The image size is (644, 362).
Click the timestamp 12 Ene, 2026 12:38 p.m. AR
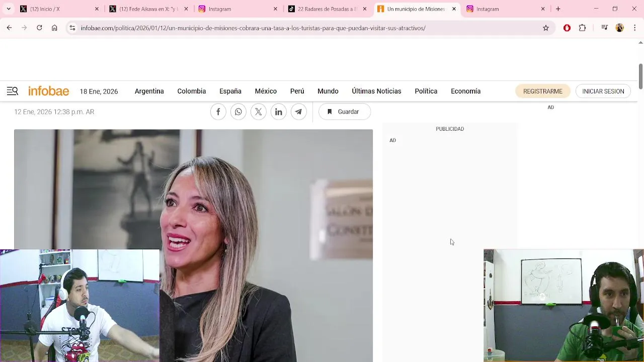point(54,112)
